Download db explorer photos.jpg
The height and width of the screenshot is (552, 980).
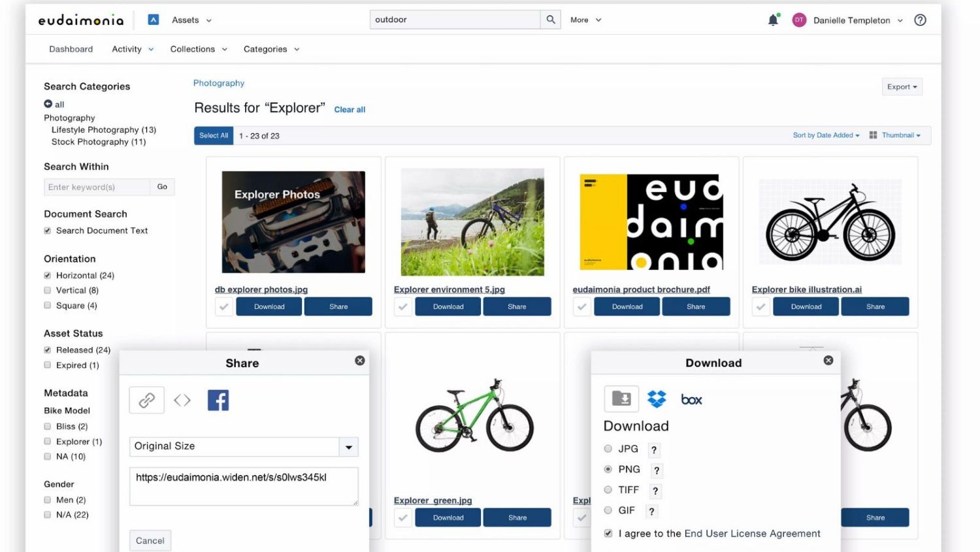[269, 306]
